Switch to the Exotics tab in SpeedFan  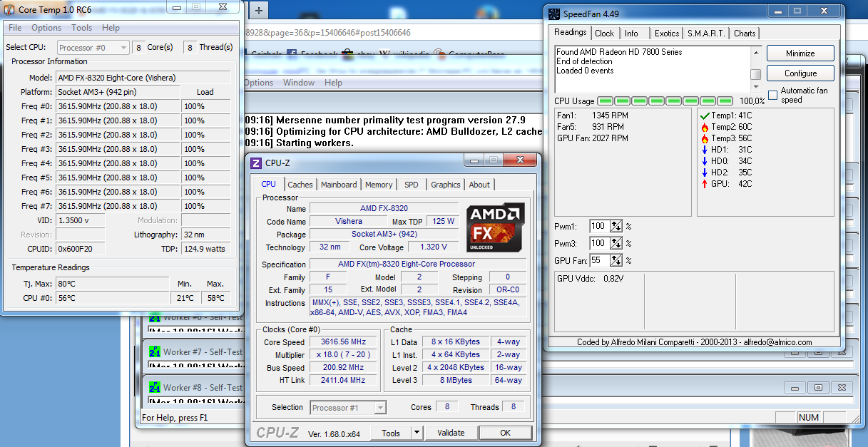point(667,34)
